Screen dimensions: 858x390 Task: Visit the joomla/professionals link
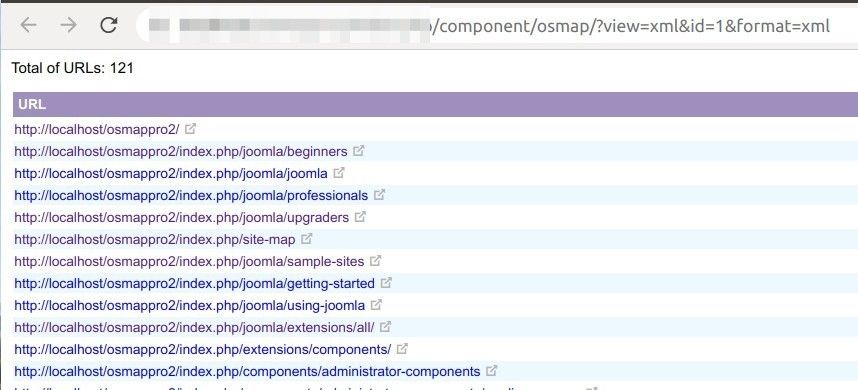(x=191, y=196)
